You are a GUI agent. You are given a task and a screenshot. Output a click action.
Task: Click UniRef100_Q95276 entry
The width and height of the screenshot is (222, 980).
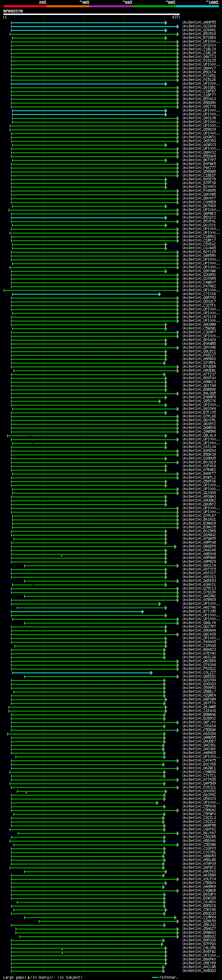199,401
